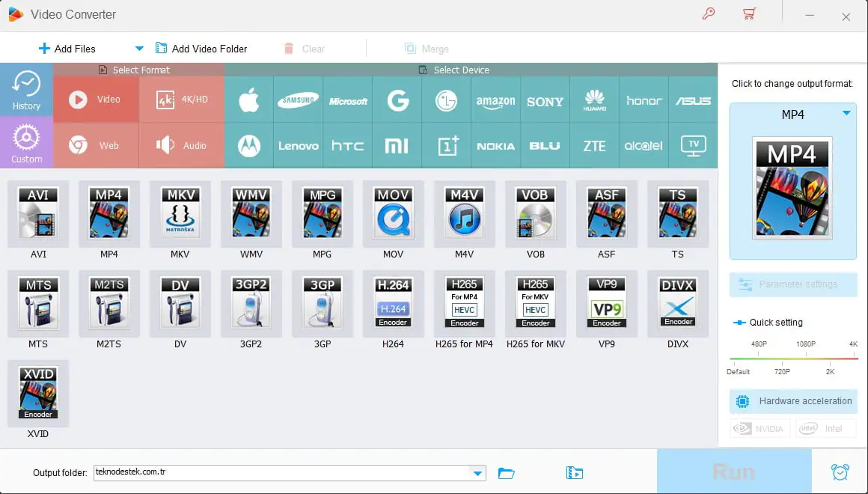Select the Motorola device logo
Image resolution: width=868 pixels, height=494 pixels.
[x=248, y=146]
